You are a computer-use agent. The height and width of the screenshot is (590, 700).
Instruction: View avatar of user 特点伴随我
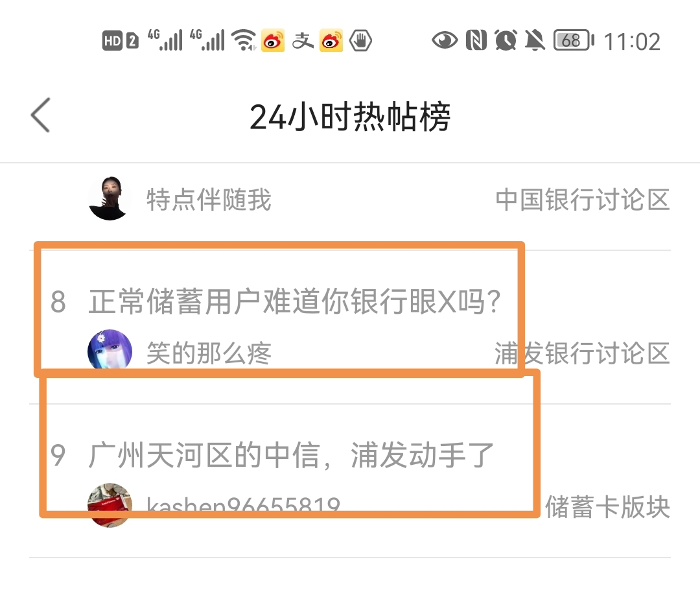pos(110,198)
